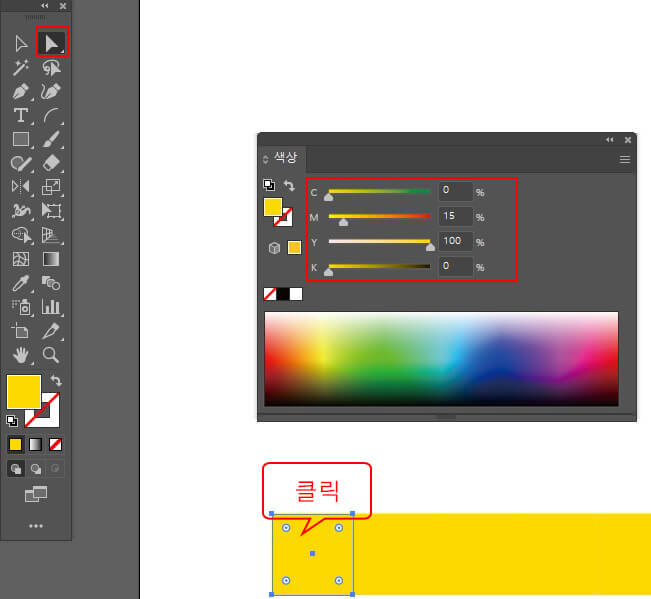The height and width of the screenshot is (599, 651).
Task: Change the screen mode
Action: (36, 494)
